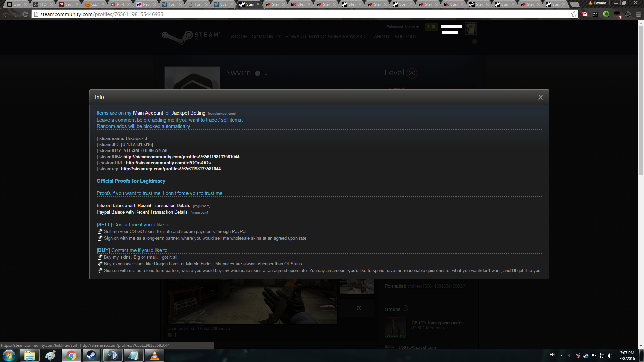Open steamrep profile link
The image size is (644, 362).
click(x=171, y=169)
